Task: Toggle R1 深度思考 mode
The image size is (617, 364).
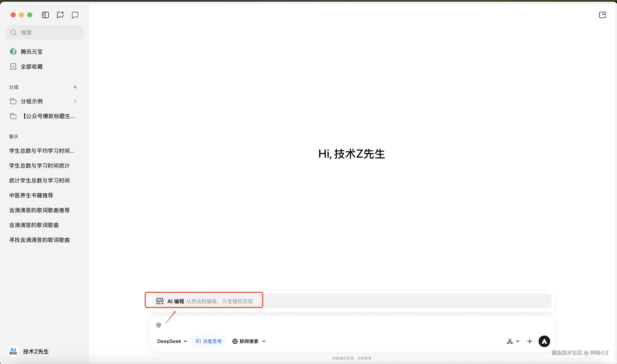Action: tap(208, 341)
